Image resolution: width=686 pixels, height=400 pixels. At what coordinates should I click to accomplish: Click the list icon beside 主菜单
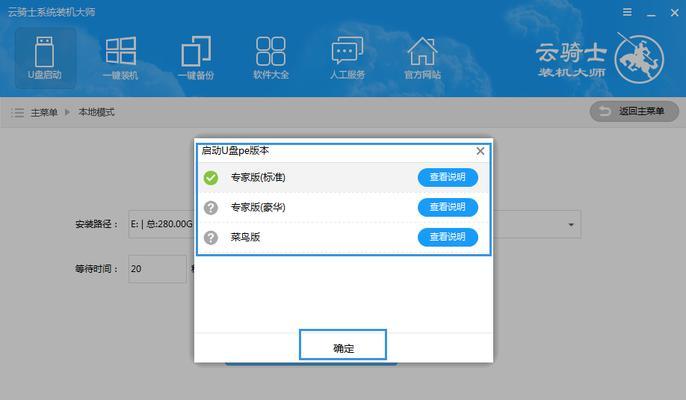(18, 112)
